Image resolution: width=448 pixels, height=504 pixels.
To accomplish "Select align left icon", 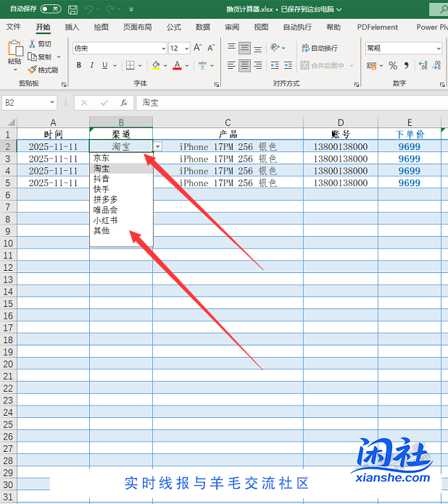I will click(x=231, y=66).
